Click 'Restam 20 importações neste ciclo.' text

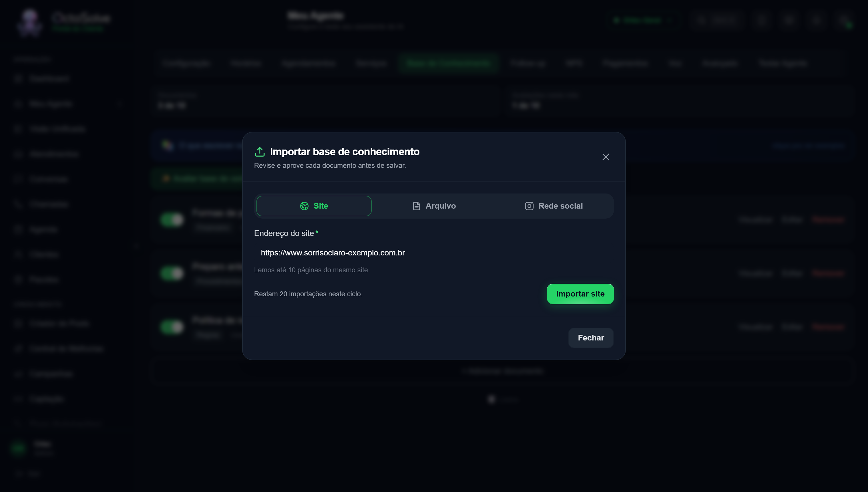(308, 294)
